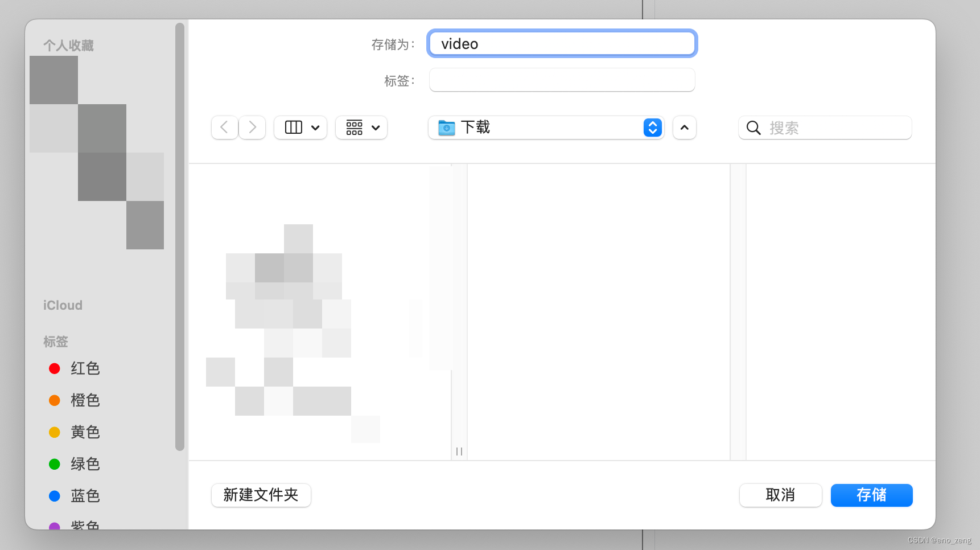Image resolution: width=980 pixels, height=550 pixels.
Task: Click the 取消 cancel button
Action: tap(781, 495)
